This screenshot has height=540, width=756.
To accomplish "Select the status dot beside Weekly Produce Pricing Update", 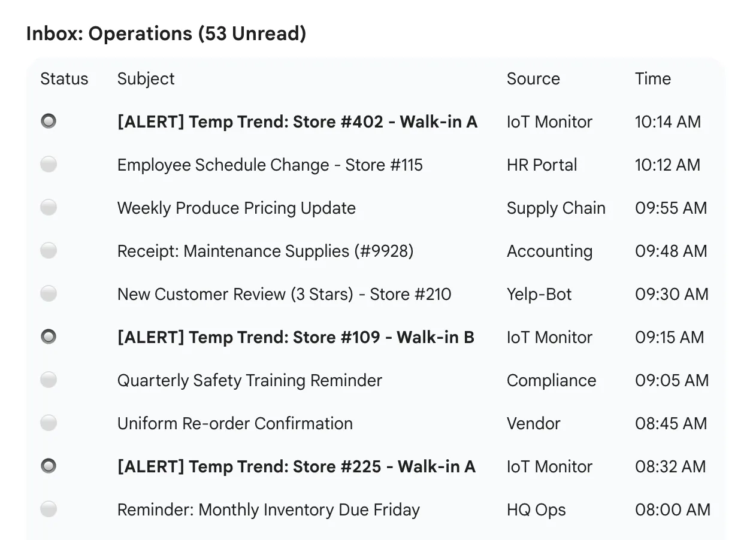I will point(49,207).
